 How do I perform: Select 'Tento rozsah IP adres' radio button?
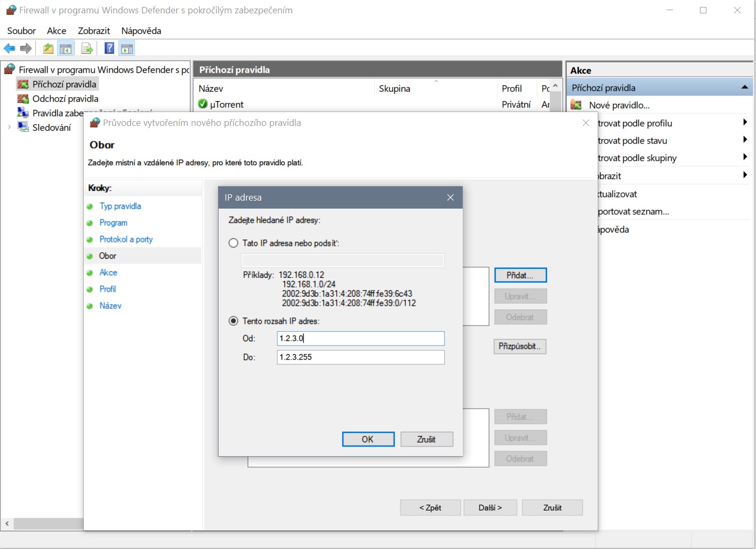click(x=234, y=321)
